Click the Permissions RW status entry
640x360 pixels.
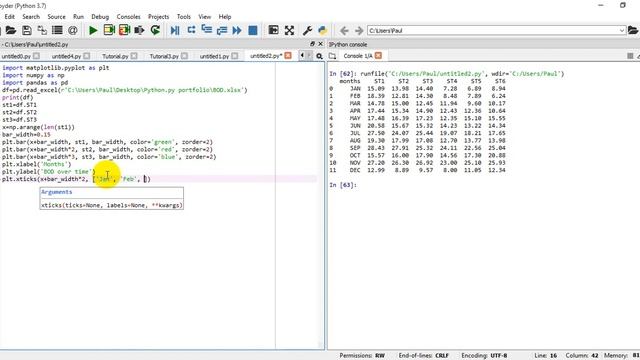tap(362, 356)
